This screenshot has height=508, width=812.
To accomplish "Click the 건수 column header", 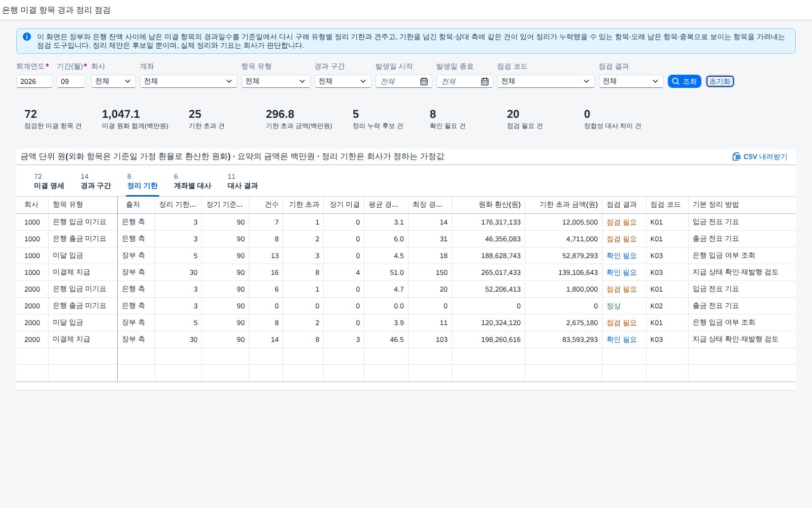I will tap(266, 205).
